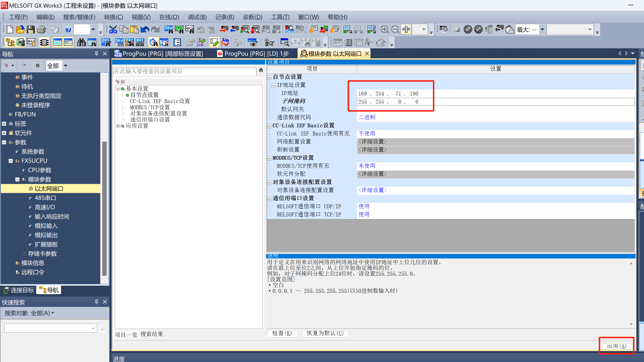Click the Read from PLC icon

[x=234, y=30]
